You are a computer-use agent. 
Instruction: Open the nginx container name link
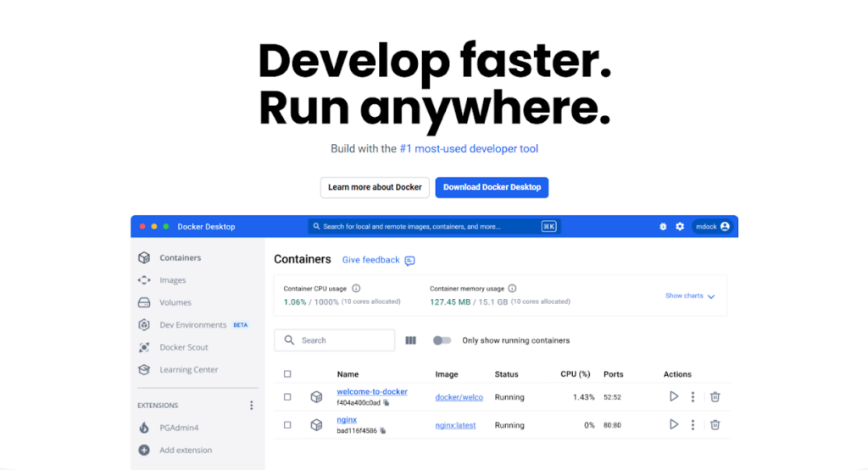tap(347, 420)
